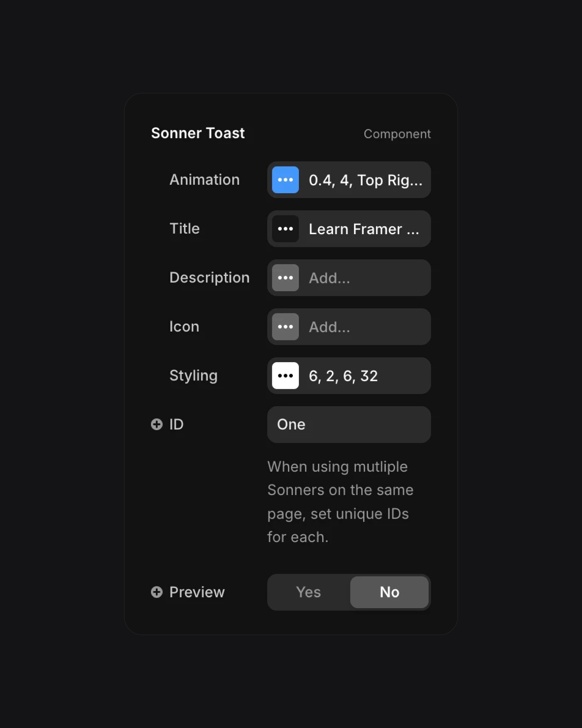Image resolution: width=582 pixels, height=728 pixels.
Task: Select the Component label tab
Action: [x=397, y=133]
